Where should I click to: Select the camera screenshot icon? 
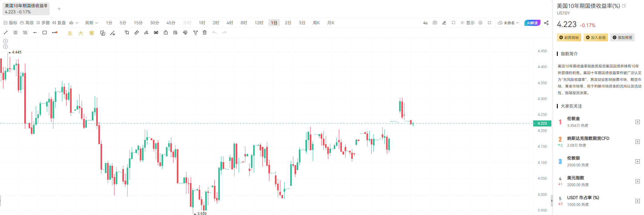tap(435, 23)
